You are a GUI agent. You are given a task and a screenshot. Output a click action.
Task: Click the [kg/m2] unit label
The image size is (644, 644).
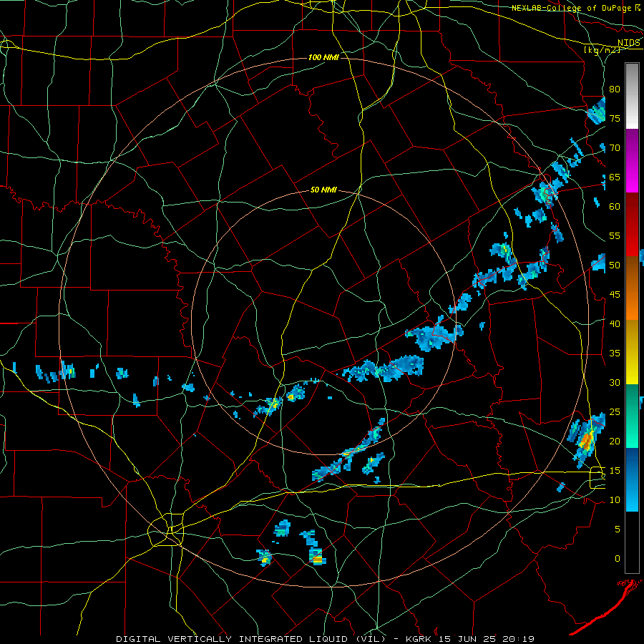[x=602, y=50]
